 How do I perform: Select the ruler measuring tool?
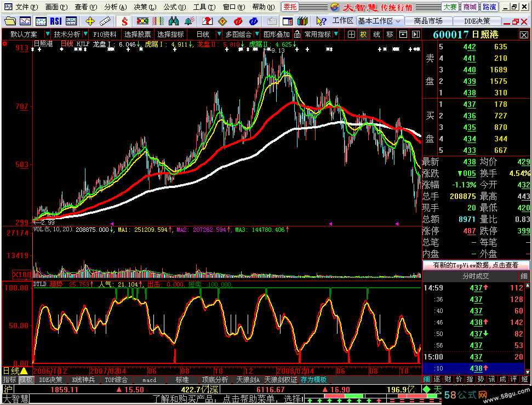pos(105,21)
